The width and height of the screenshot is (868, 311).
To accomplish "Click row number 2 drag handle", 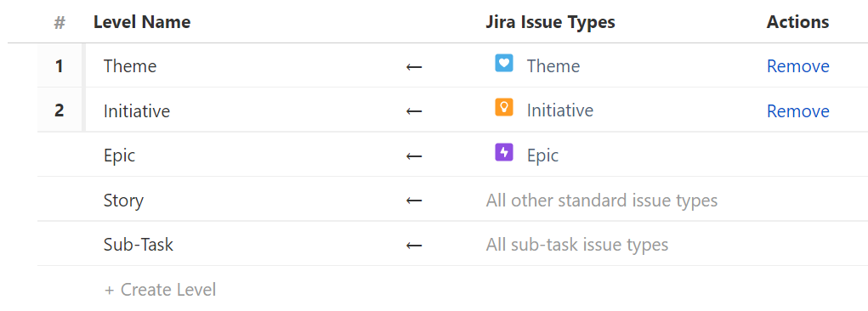I will pos(60,110).
